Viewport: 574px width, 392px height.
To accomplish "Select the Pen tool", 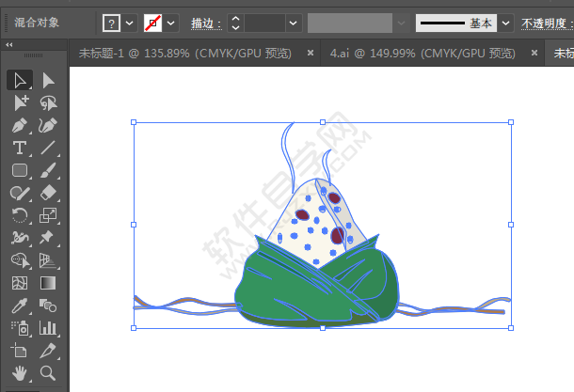I will point(20,125).
